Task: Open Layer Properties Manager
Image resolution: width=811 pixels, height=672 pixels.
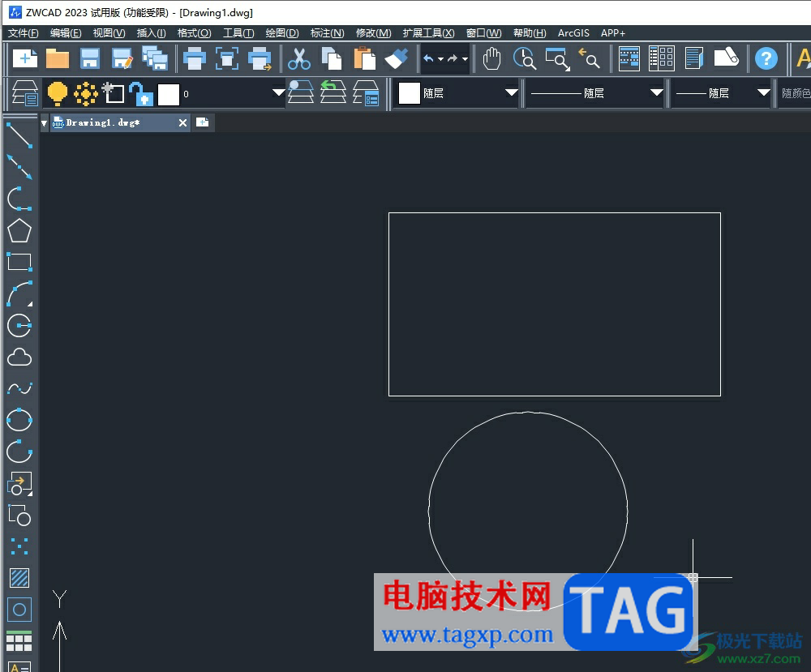Action: click(x=25, y=93)
